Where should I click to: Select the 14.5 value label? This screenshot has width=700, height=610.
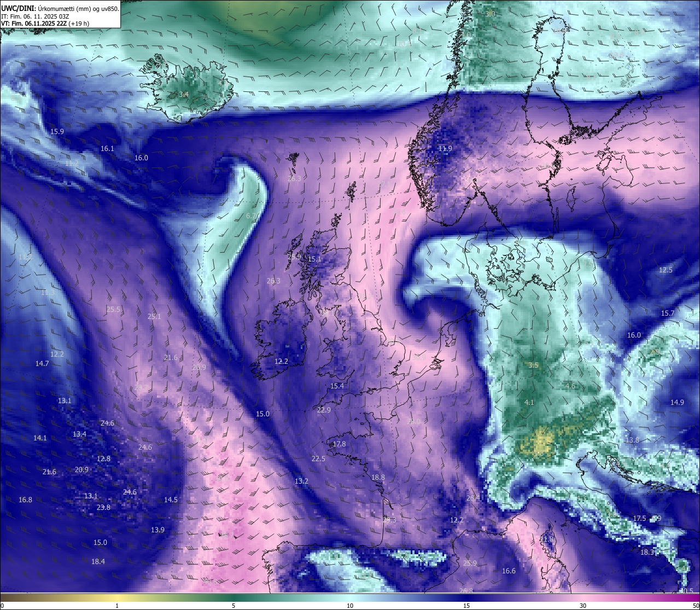(x=171, y=499)
